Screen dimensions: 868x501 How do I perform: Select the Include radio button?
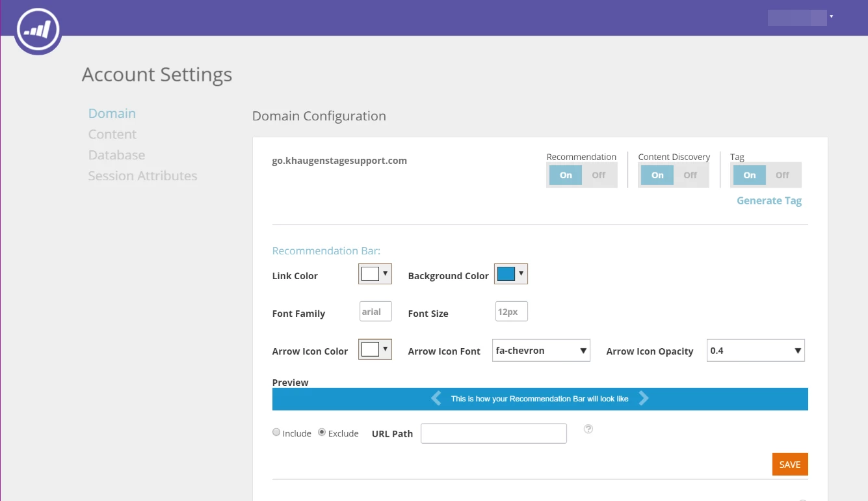coord(276,433)
